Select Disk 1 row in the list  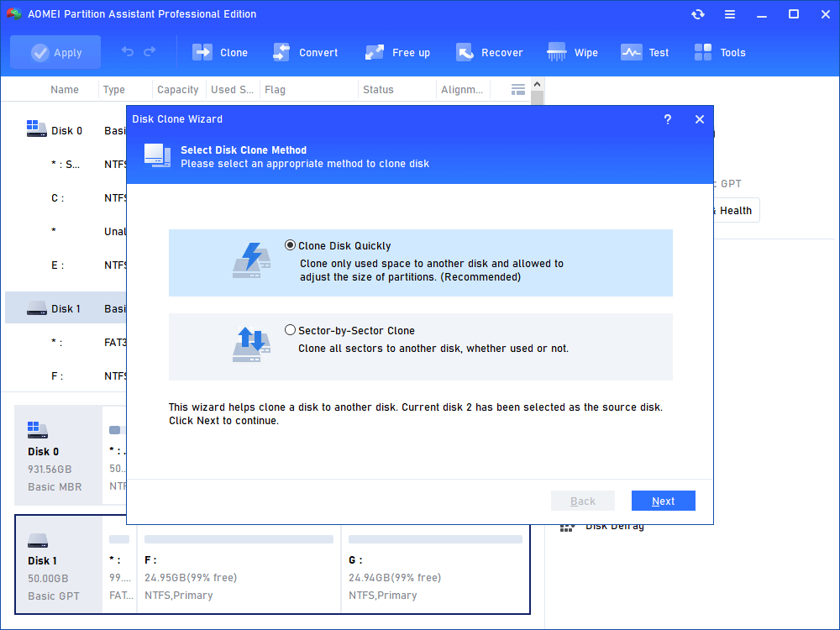tap(66, 308)
